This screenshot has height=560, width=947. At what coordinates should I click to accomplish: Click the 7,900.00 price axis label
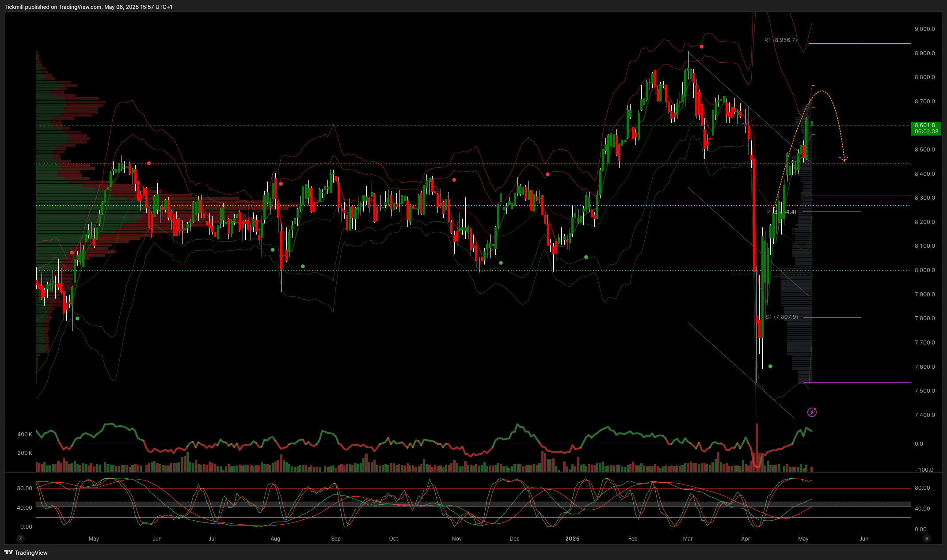(925, 295)
